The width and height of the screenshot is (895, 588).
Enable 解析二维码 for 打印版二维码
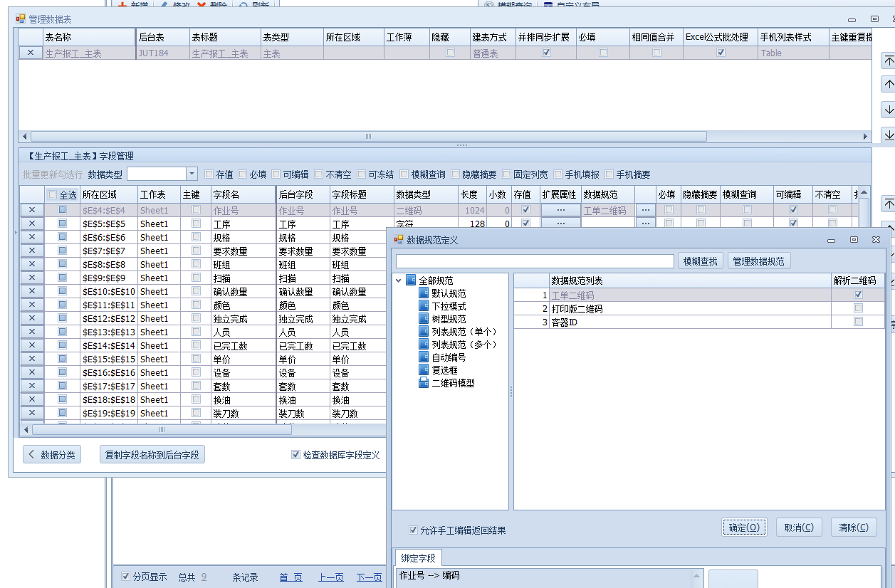click(x=858, y=308)
